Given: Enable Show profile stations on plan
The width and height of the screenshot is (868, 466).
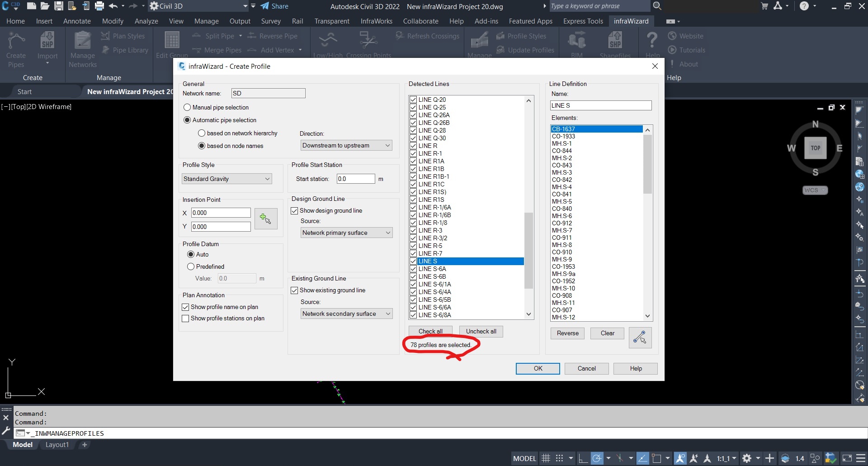Looking at the screenshot, I should (x=185, y=319).
